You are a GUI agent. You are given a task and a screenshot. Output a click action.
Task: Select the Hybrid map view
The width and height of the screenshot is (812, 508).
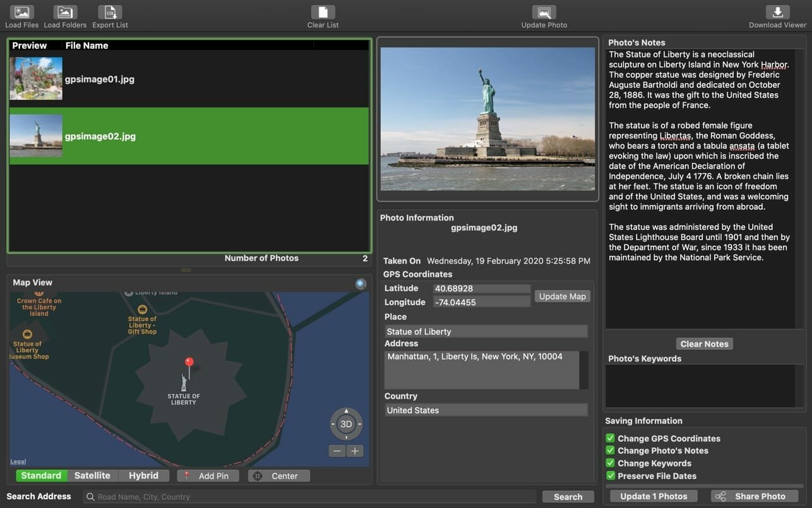click(143, 476)
